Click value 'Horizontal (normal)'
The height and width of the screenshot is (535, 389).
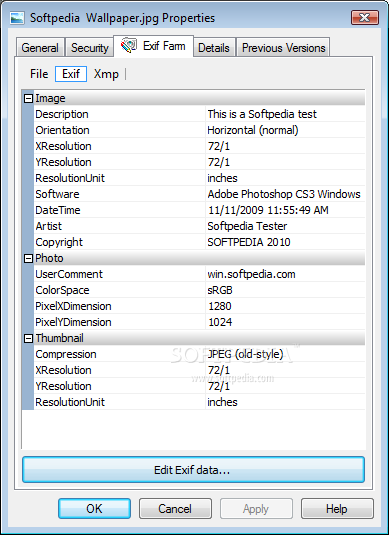[x=253, y=130]
